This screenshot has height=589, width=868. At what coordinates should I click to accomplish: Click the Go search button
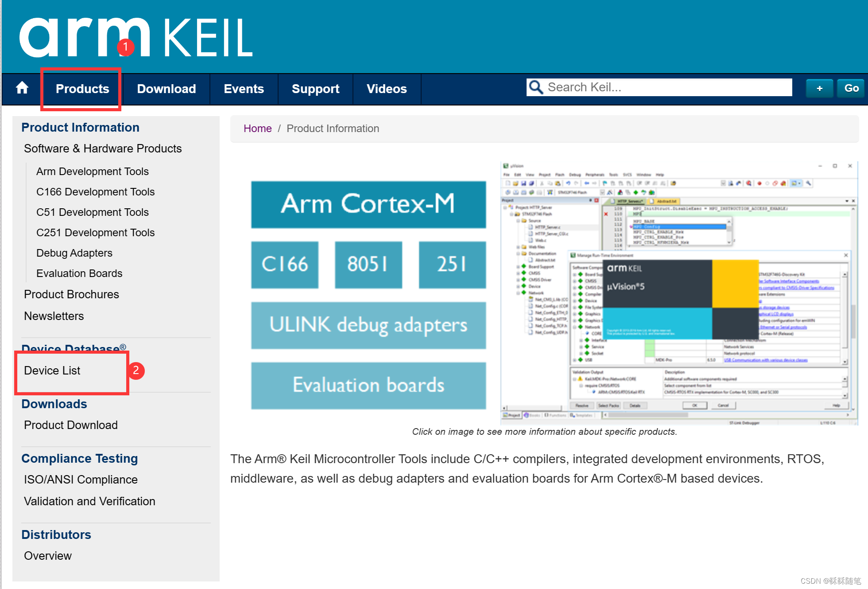(850, 88)
